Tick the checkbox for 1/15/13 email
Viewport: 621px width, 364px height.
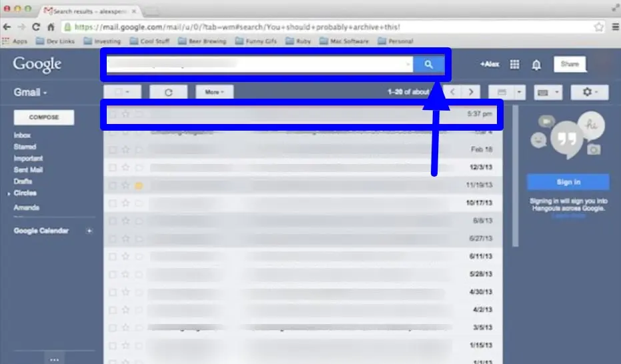(x=113, y=345)
